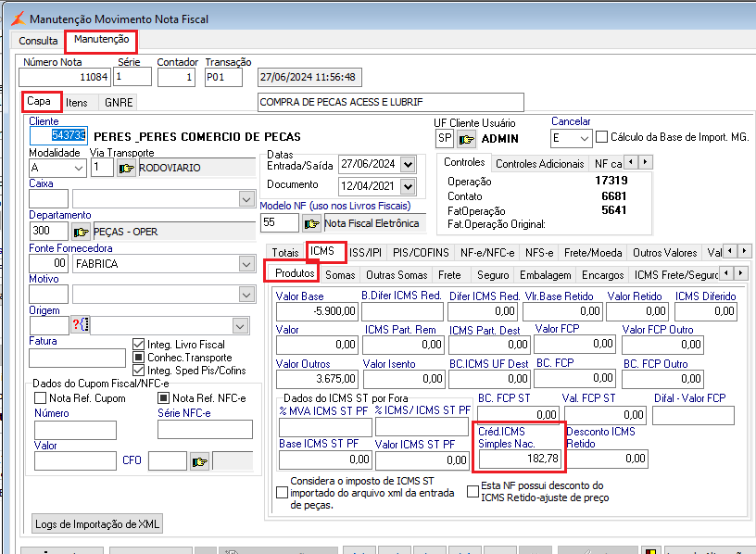Click the Via Transporte lookup hand icon
756x554 pixels.
(x=126, y=168)
